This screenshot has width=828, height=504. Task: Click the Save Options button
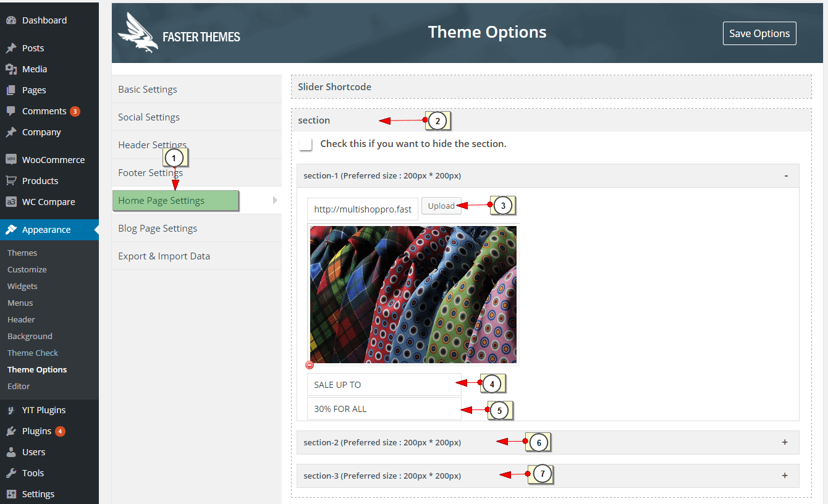click(x=759, y=33)
